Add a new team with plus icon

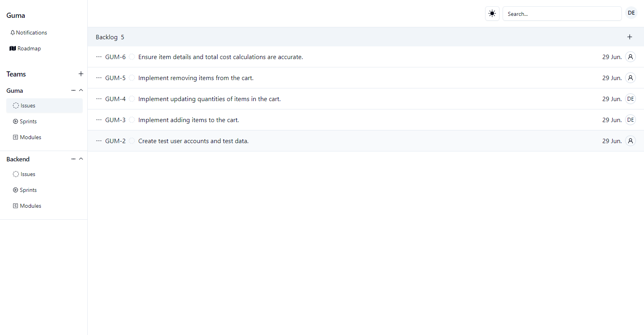(81, 74)
